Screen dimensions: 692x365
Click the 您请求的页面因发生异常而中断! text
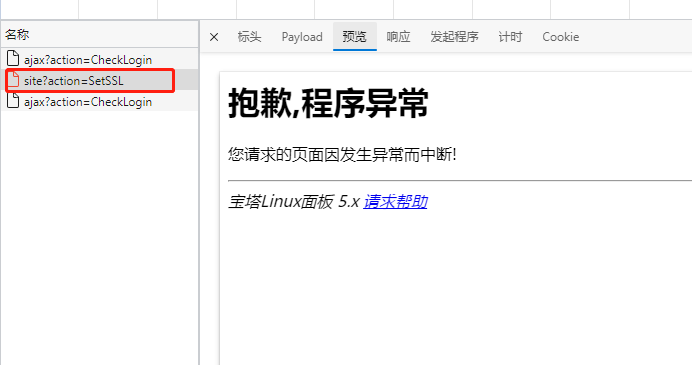point(342,155)
